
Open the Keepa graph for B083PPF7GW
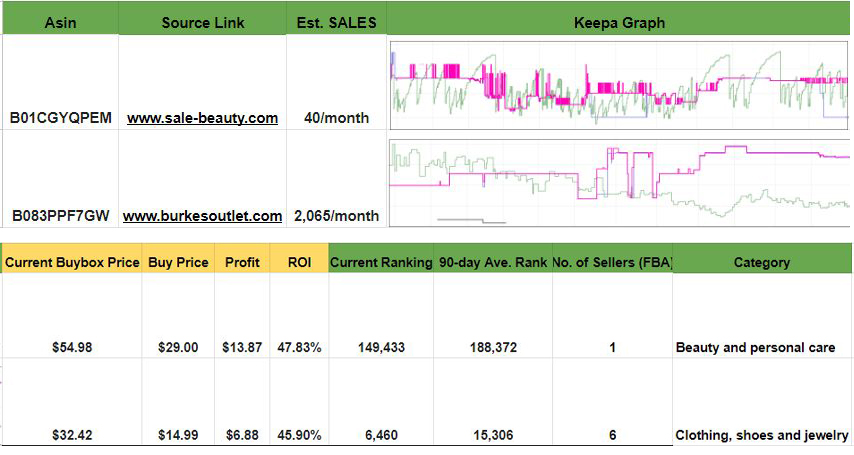[619, 183]
